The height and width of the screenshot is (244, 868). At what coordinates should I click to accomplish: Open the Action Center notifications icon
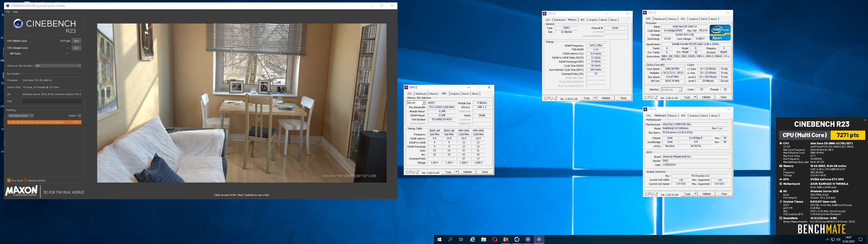[x=860, y=240]
